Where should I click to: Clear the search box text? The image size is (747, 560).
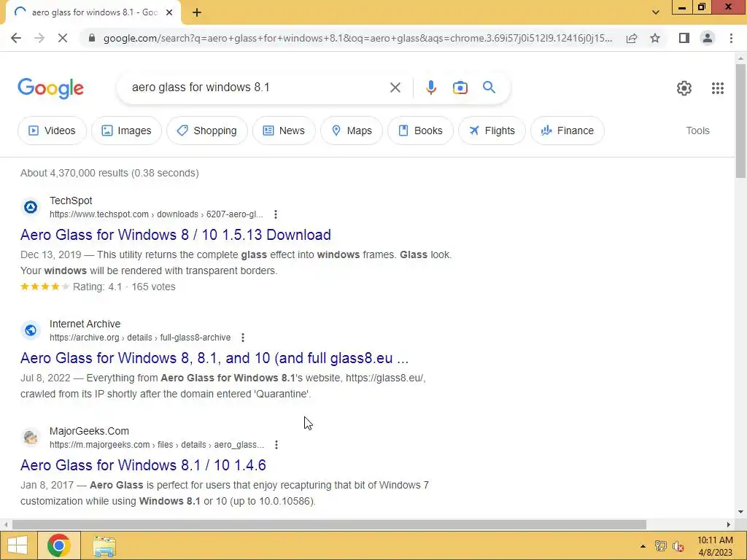coord(395,87)
